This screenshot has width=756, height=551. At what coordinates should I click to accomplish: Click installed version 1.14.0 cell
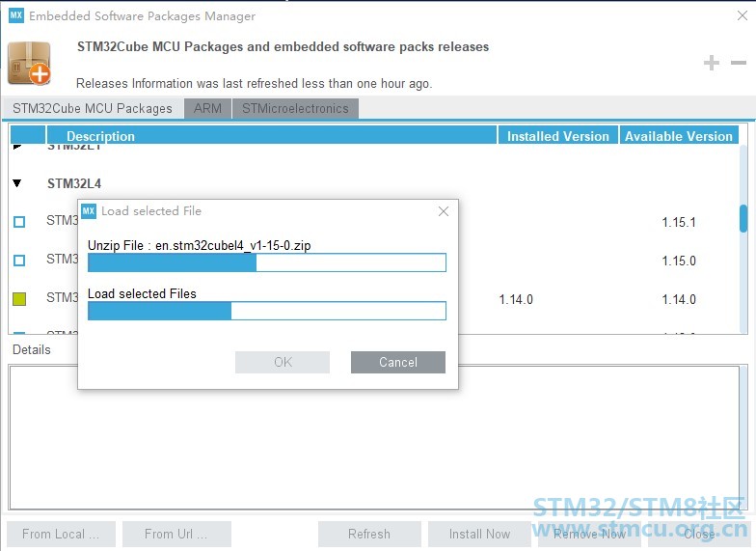tap(516, 299)
